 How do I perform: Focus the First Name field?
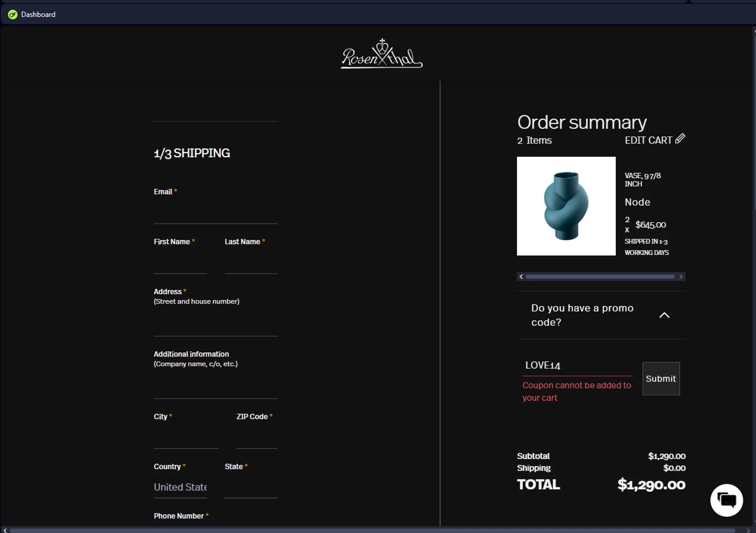(180, 263)
